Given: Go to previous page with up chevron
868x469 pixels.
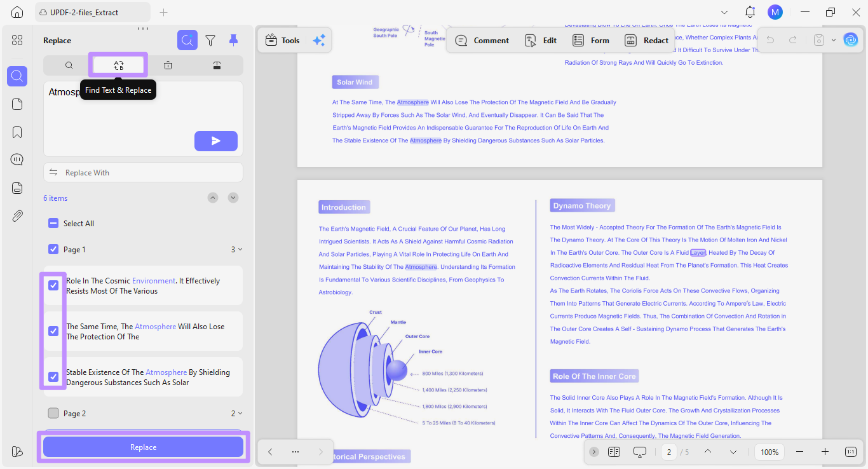Looking at the screenshot, I should (x=708, y=452).
